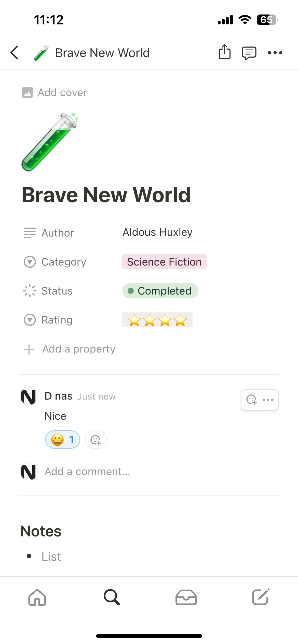Open the comment's more options dots

click(268, 400)
